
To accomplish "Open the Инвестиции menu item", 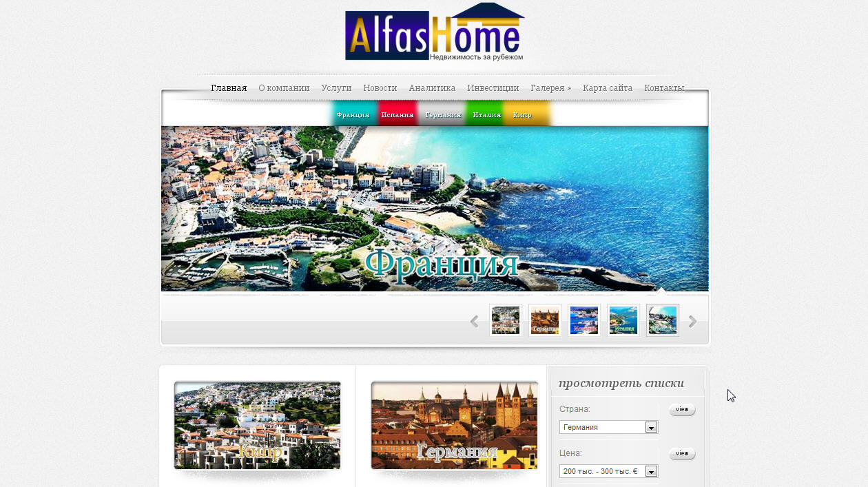I will 493,88.
